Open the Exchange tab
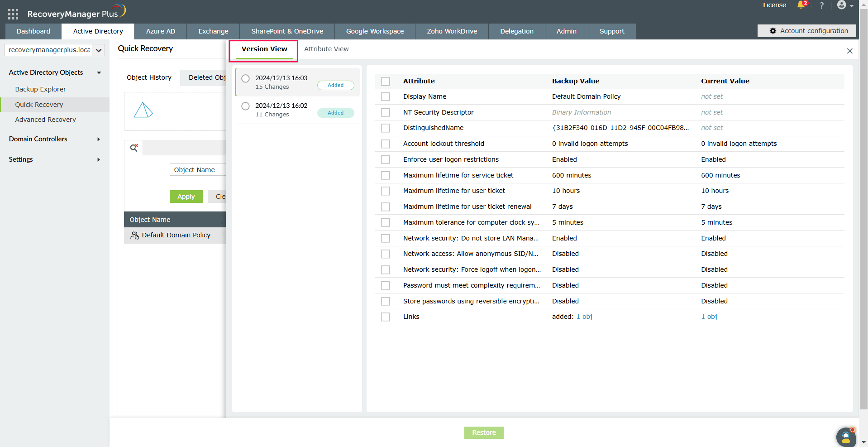This screenshot has height=447, width=868. point(213,31)
